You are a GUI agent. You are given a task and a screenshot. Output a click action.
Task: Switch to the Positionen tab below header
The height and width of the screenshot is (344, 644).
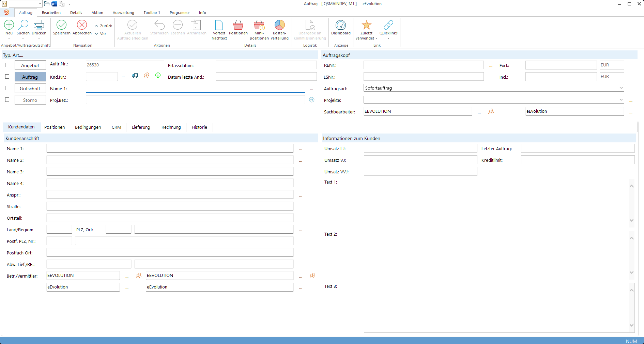coord(55,127)
